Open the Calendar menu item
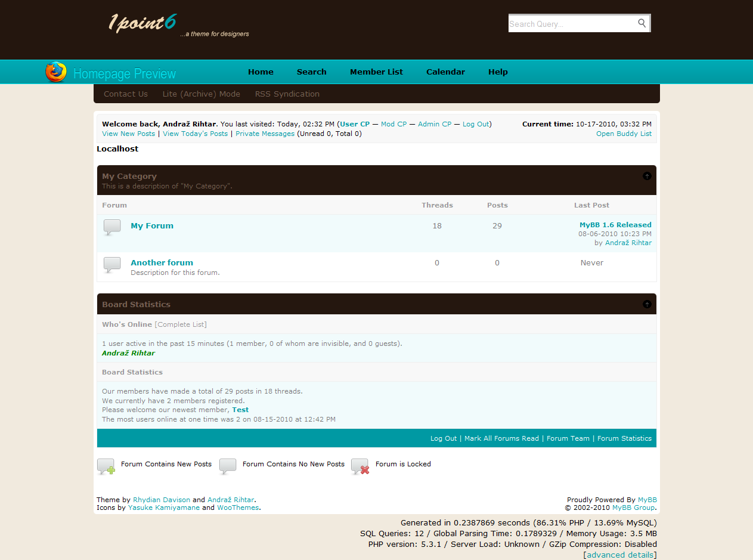Viewport: 753px width, 560px height. click(445, 72)
